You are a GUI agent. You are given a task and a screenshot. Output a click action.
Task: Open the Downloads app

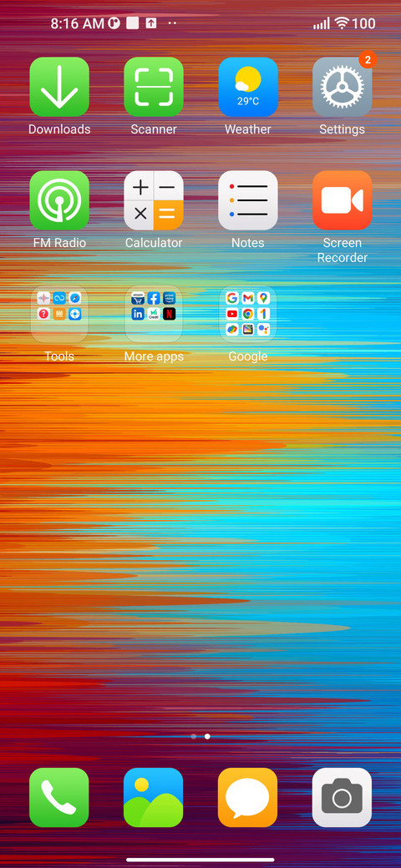[x=59, y=87]
